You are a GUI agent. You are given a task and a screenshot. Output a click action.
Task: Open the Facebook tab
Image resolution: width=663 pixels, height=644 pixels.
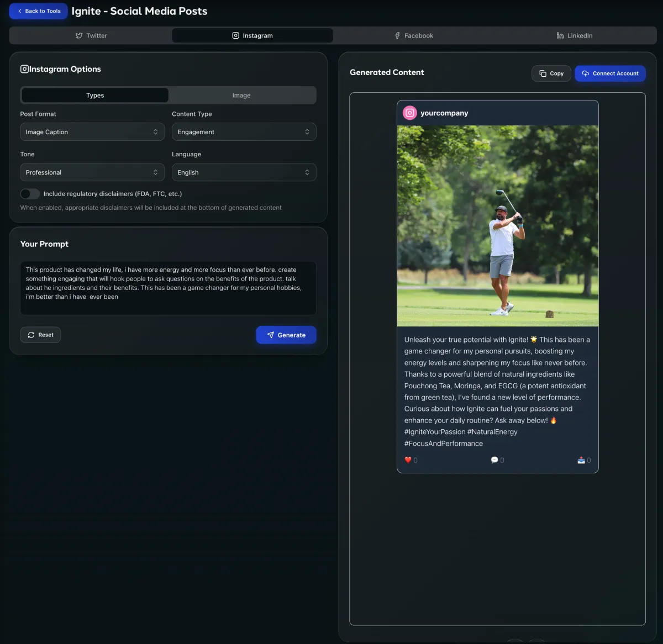tap(414, 35)
